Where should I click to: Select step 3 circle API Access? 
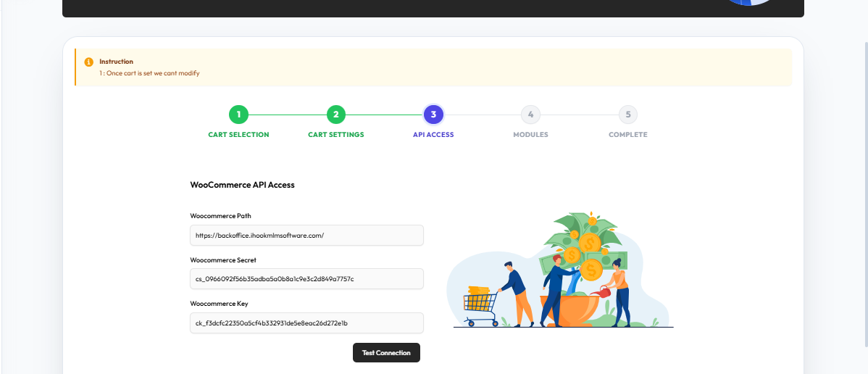[433, 115]
